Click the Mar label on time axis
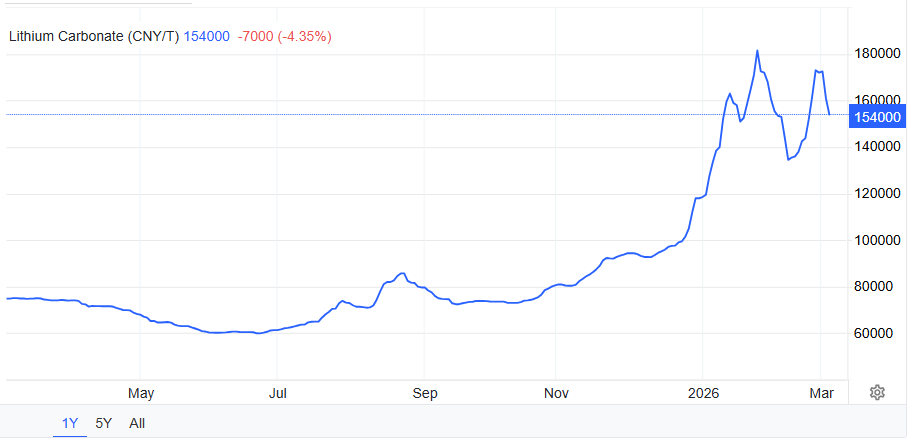This screenshot has width=920, height=446. (x=820, y=392)
